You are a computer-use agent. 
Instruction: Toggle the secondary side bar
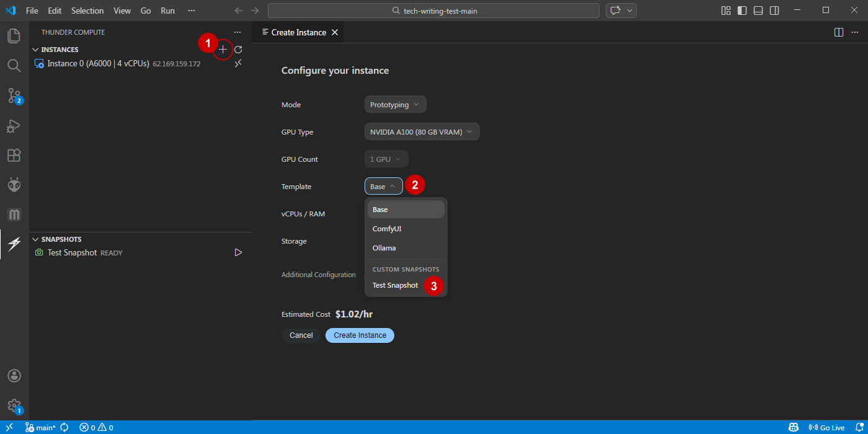[774, 11]
